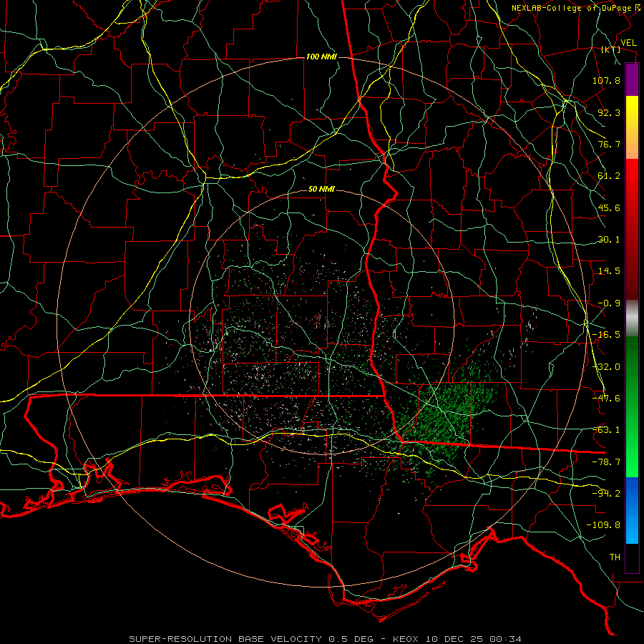Pick the yellow-orange segment of the velocity scale

(632, 127)
